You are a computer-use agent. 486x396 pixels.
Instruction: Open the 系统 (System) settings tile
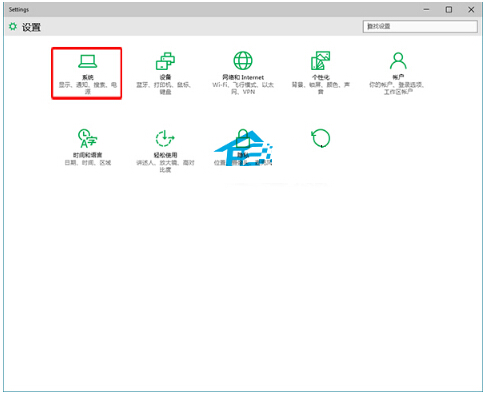click(x=87, y=73)
